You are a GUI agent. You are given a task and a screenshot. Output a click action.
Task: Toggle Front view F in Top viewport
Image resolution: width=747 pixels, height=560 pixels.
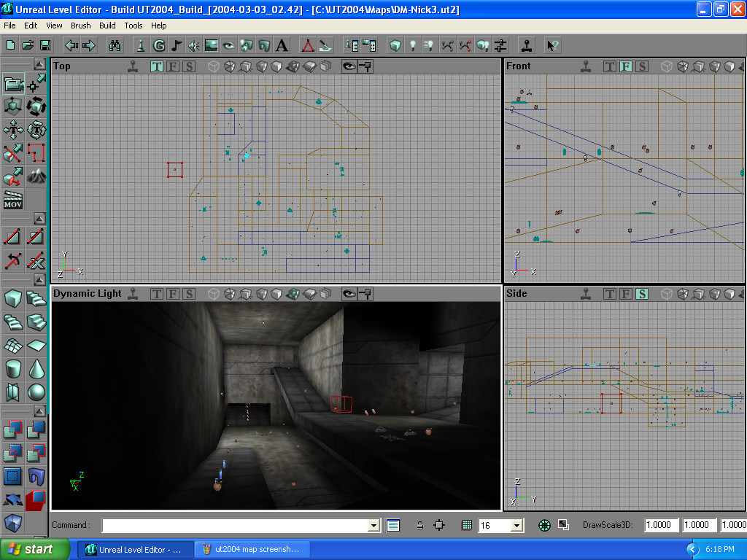(x=173, y=66)
